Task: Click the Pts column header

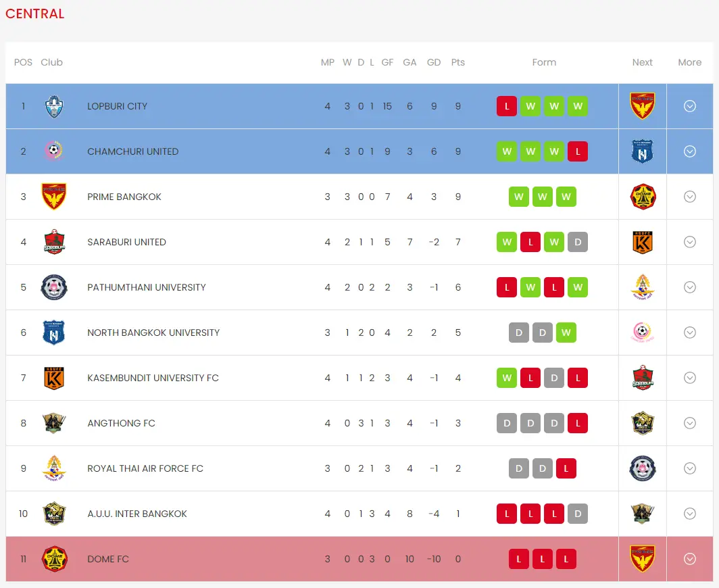Action: (x=458, y=62)
